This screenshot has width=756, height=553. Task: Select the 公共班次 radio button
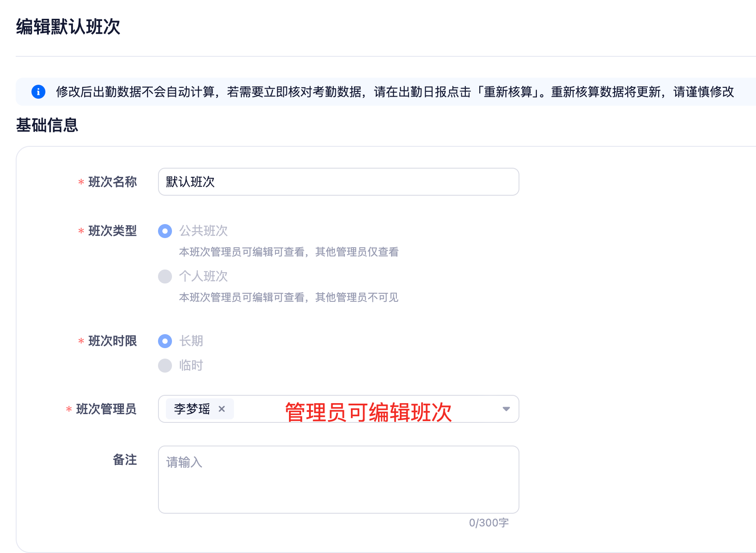pos(165,231)
